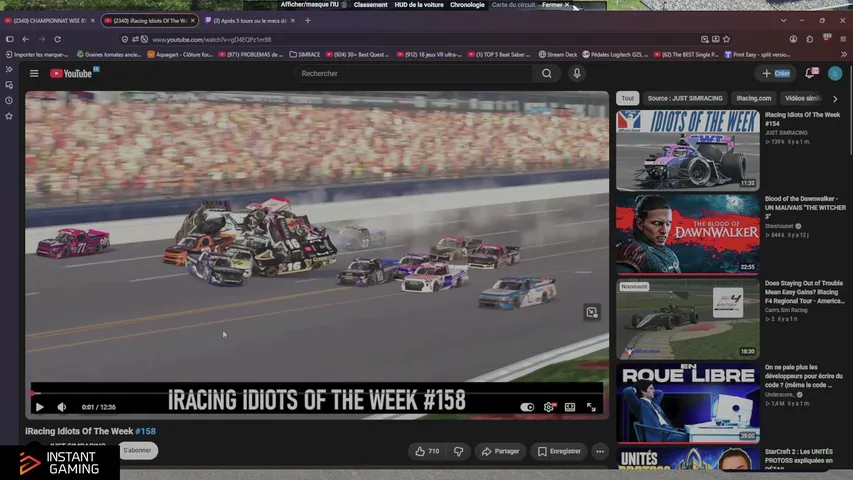This screenshot has width=853, height=480.
Task: Open the extensions icon in toolbar
Action: [809, 39]
